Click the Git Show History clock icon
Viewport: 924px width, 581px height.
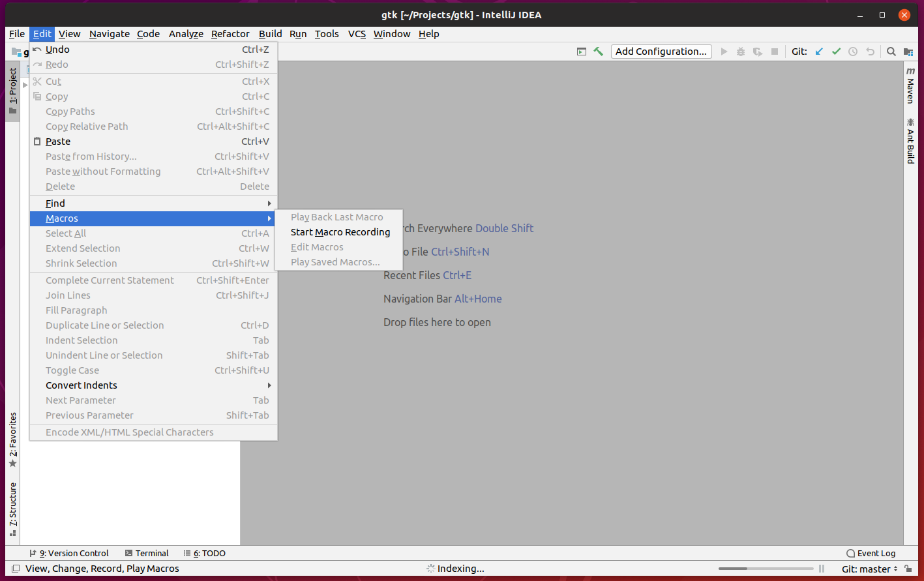[x=853, y=52]
